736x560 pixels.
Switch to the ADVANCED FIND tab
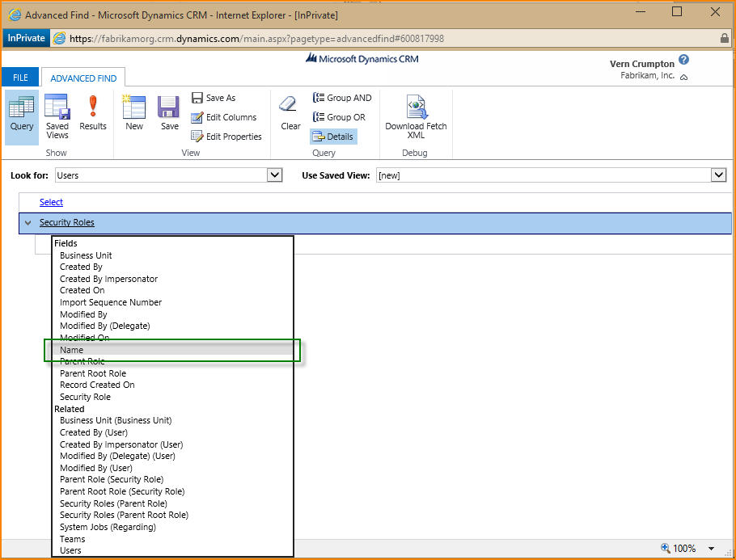pyautogui.click(x=83, y=78)
